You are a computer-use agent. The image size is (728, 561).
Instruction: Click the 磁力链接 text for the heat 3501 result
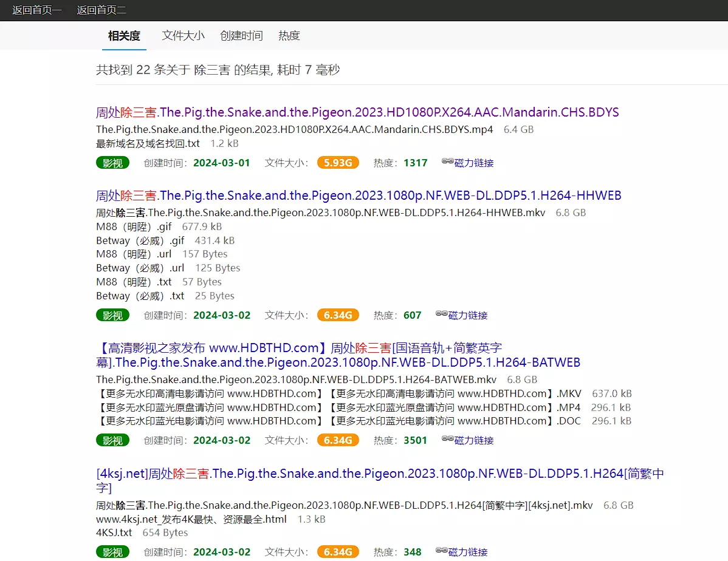[x=474, y=440]
